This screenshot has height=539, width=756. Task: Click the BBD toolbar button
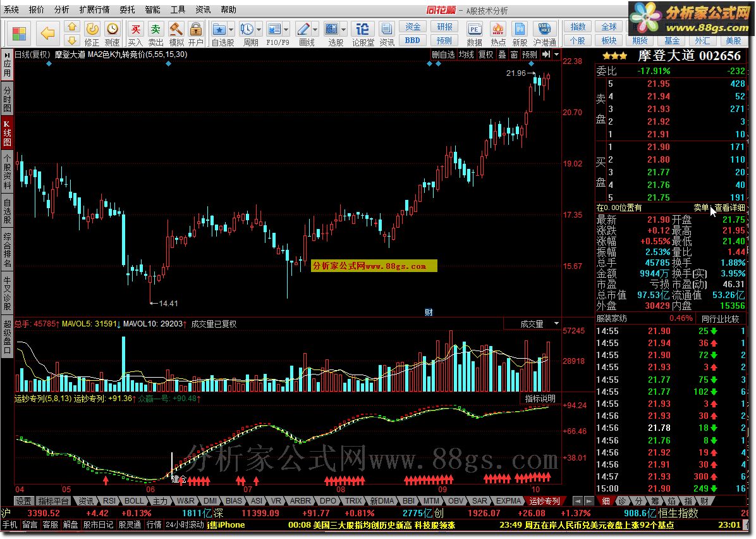tap(413, 40)
